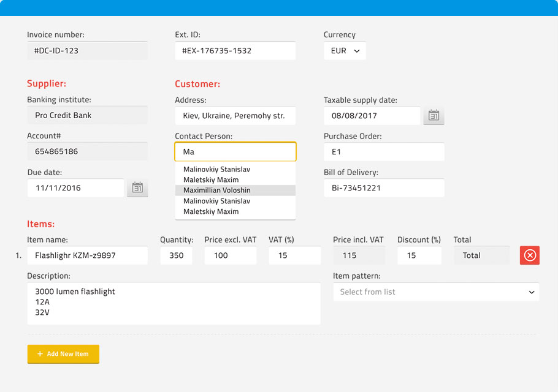Delete the Flashlighr KZM-z9897 item row
Viewport: 558px width, 392px height.
(x=530, y=255)
